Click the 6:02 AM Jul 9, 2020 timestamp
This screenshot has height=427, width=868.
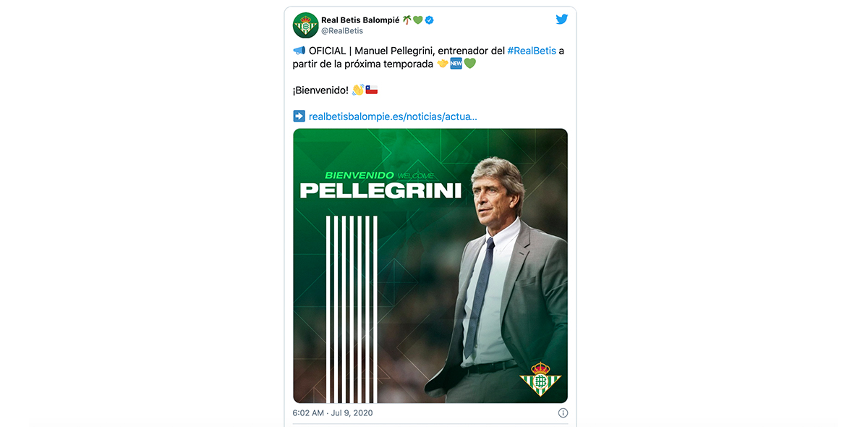333,413
